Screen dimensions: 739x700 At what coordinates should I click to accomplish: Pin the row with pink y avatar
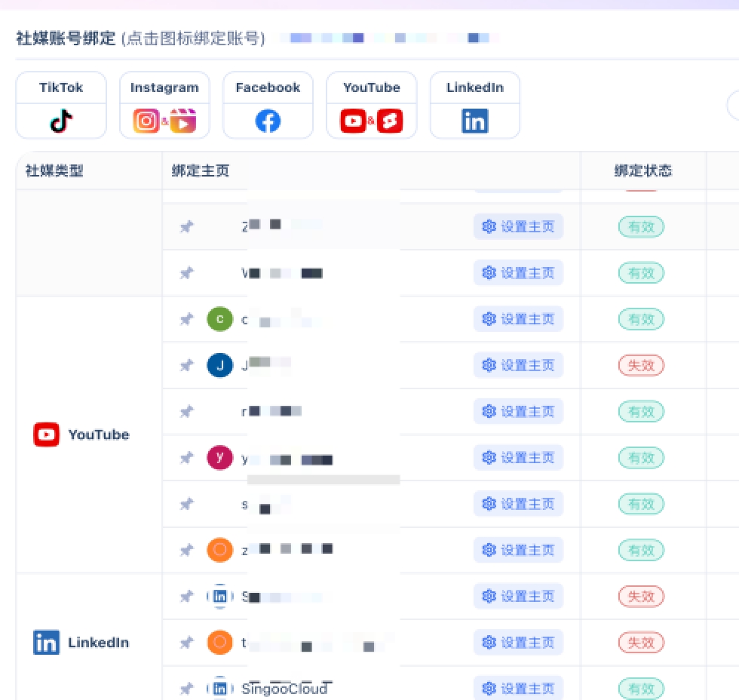[187, 458]
